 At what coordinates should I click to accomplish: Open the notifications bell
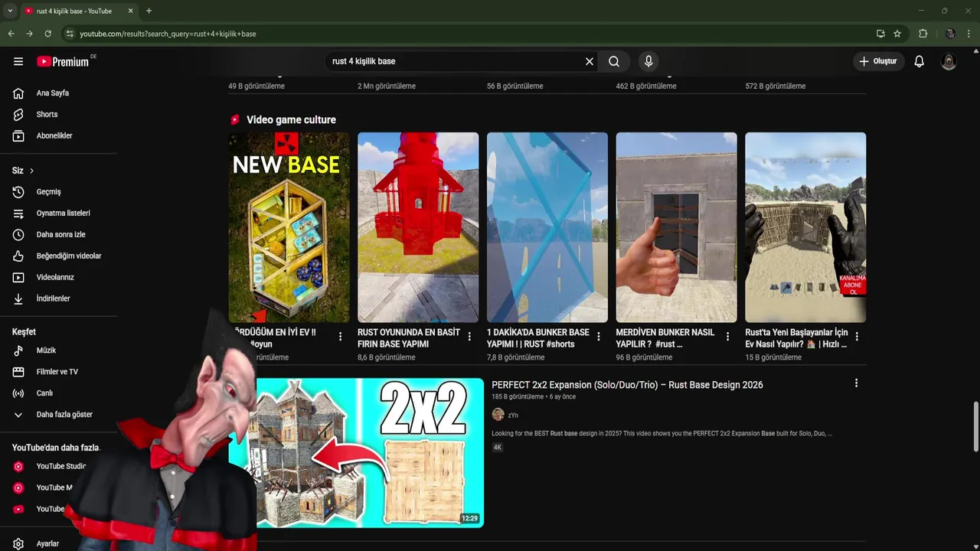pyautogui.click(x=920, y=61)
